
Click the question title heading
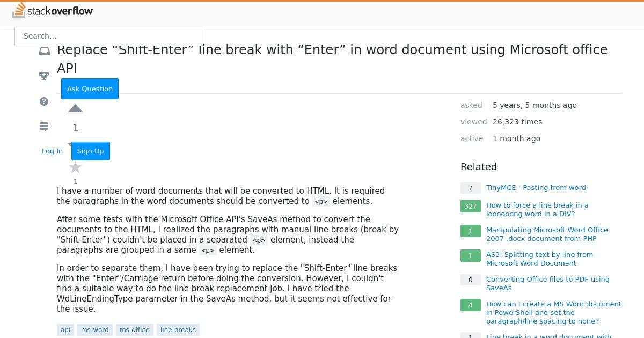pyautogui.click(x=332, y=59)
